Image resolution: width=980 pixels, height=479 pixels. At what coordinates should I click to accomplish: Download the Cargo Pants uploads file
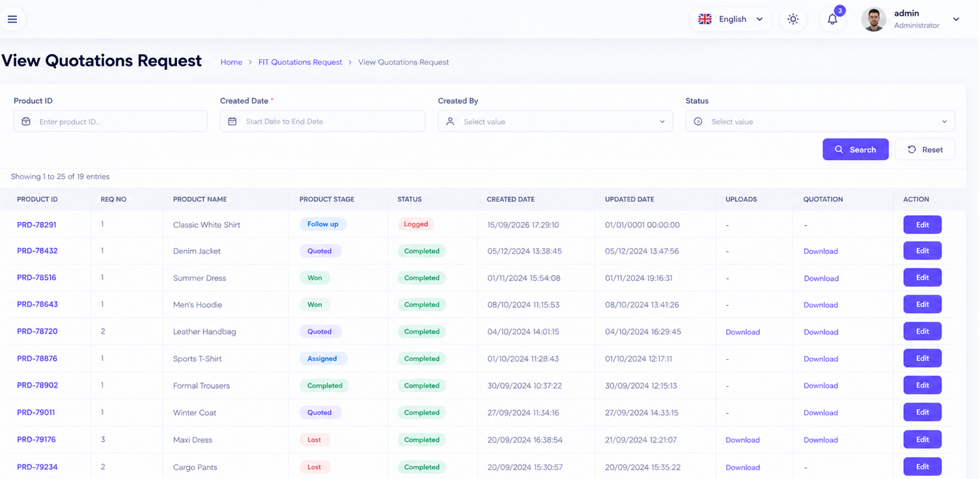click(742, 467)
